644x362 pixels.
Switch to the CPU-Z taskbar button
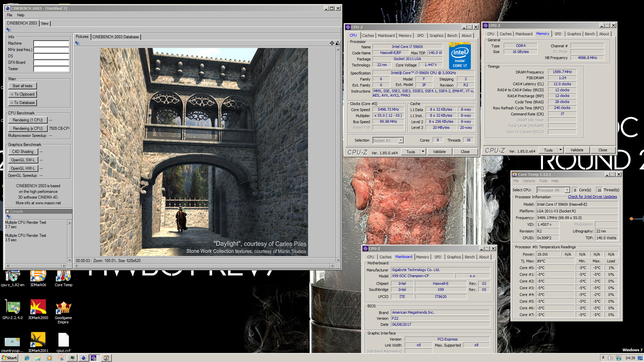[94, 358]
